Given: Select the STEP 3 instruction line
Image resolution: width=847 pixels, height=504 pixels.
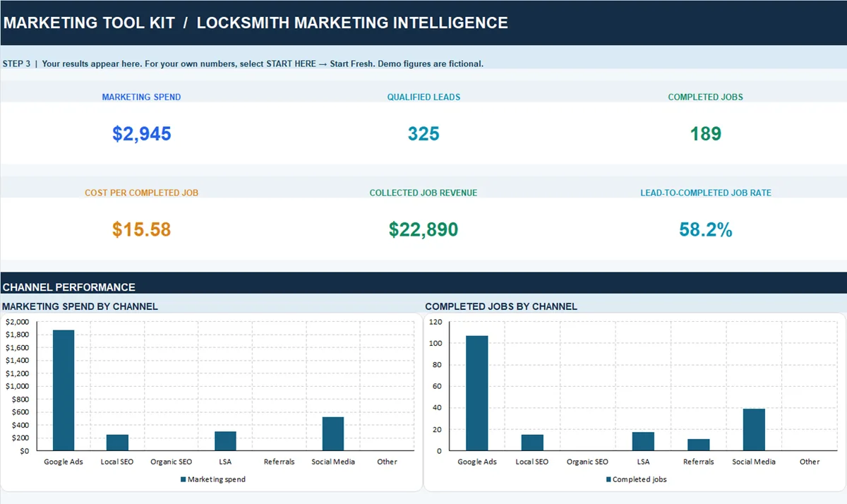Looking at the screenshot, I should coord(243,64).
